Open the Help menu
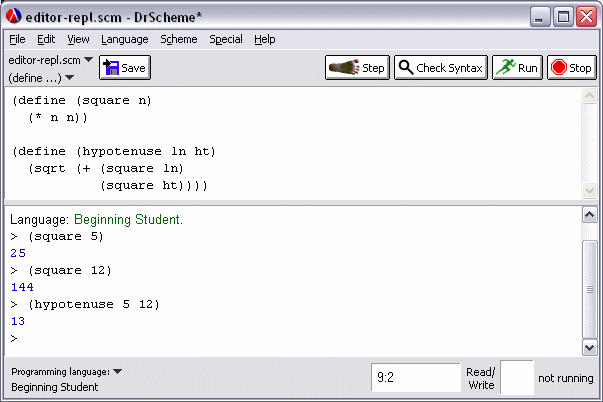603x402 pixels. [x=265, y=39]
